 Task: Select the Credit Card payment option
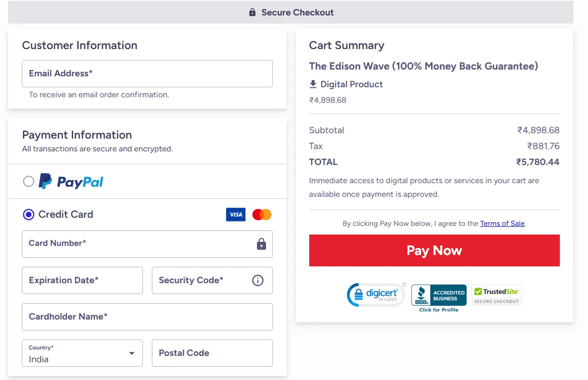coord(29,214)
